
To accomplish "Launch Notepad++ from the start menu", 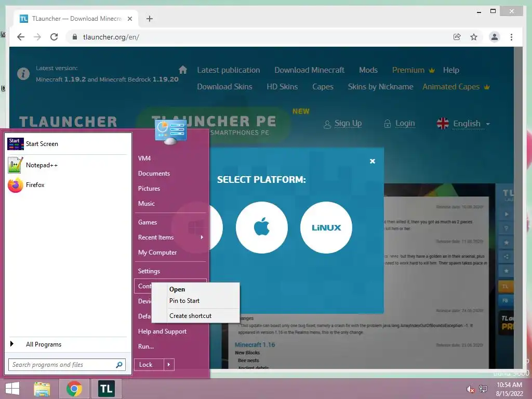I will click(x=67, y=165).
